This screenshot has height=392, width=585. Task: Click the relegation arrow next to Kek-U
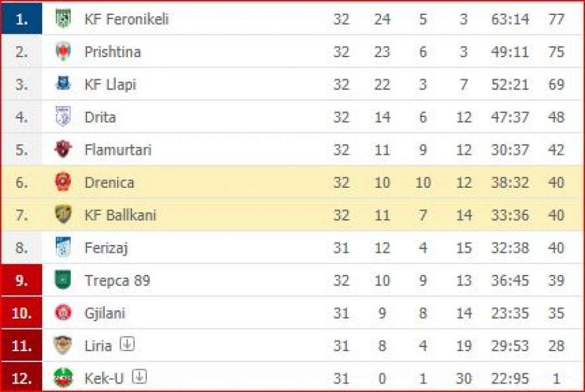(140, 376)
